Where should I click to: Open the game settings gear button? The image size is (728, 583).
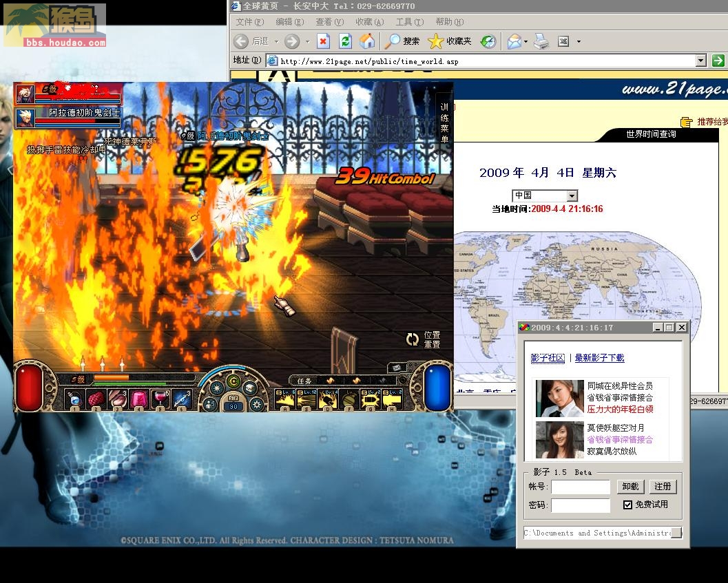[256, 405]
